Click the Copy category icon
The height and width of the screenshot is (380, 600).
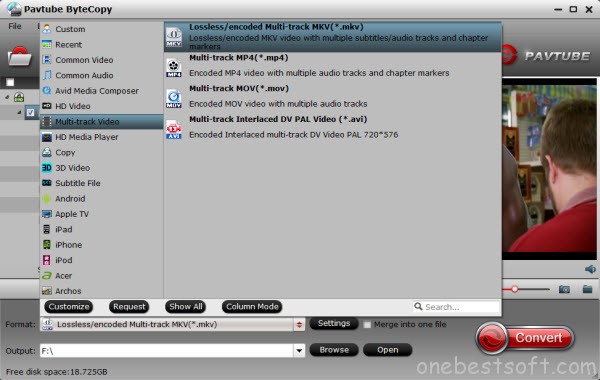pyautogui.click(x=47, y=152)
